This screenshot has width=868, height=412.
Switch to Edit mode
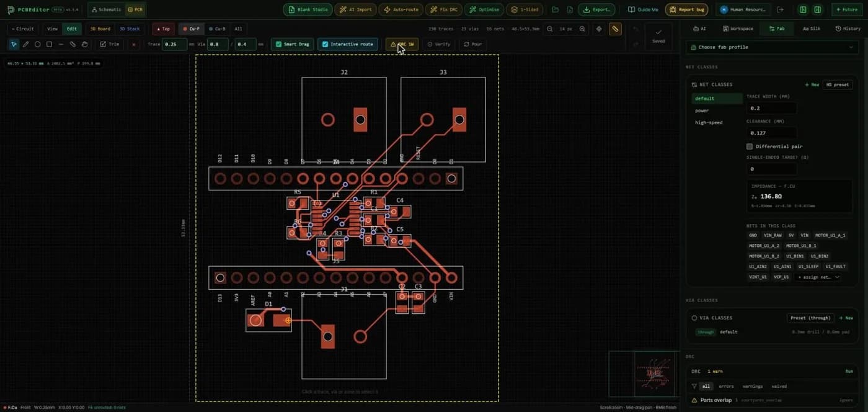(x=72, y=29)
